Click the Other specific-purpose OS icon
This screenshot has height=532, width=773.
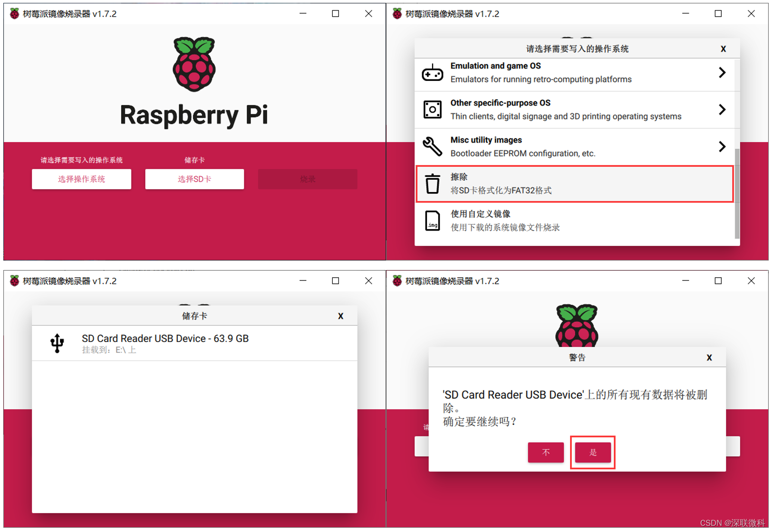pos(433,109)
